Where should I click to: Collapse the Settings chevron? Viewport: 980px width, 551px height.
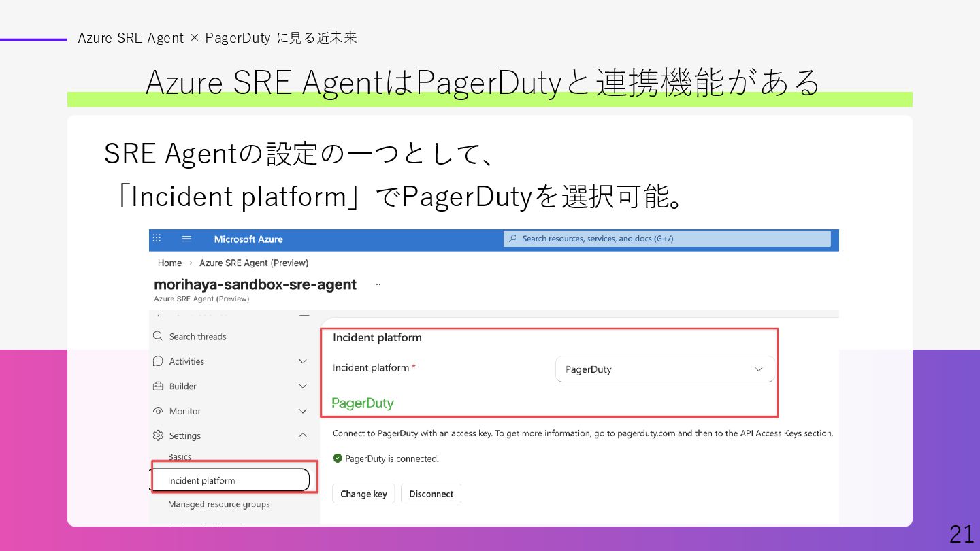303,435
